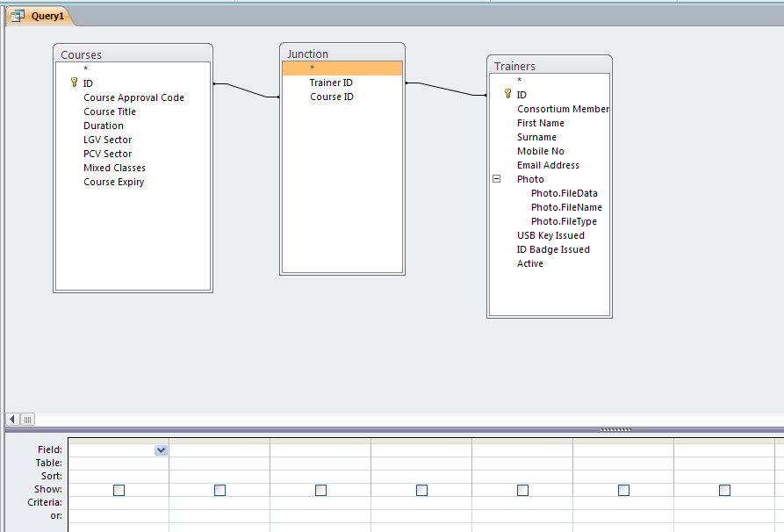Select the ID field in the Courses table
Image resolution: width=784 pixels, height=532 pixels.
pos(133,83)
